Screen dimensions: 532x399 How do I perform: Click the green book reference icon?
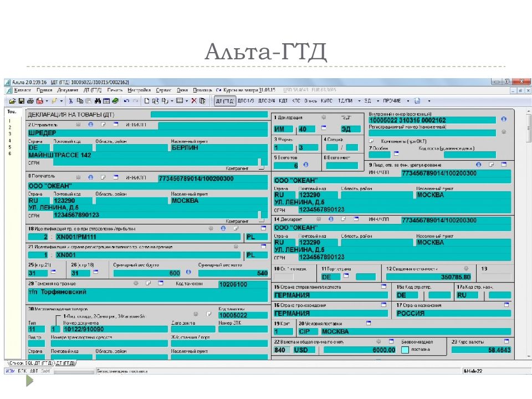[115, 101]
